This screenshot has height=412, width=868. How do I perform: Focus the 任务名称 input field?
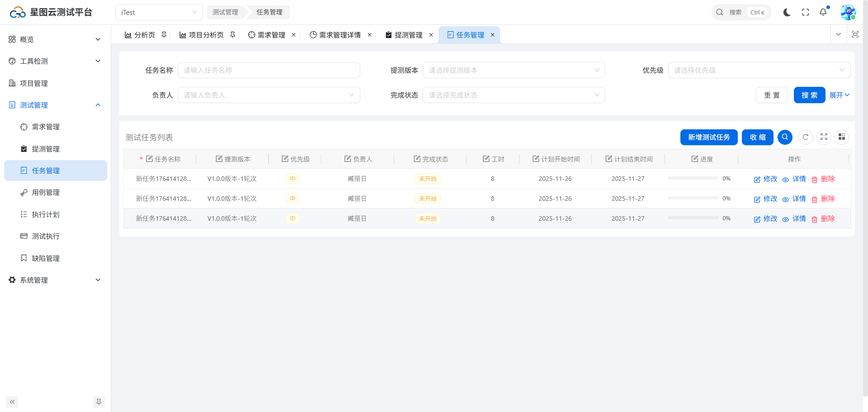pos(269,70)
